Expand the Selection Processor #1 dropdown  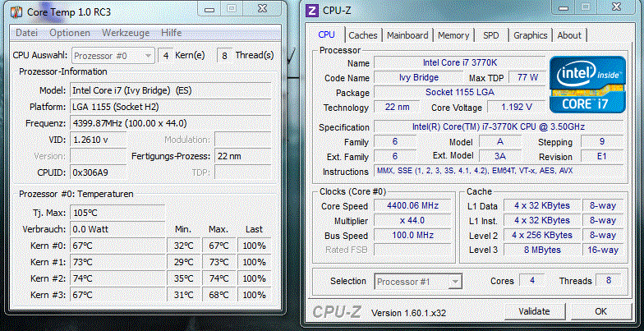(x=418, y=282)
